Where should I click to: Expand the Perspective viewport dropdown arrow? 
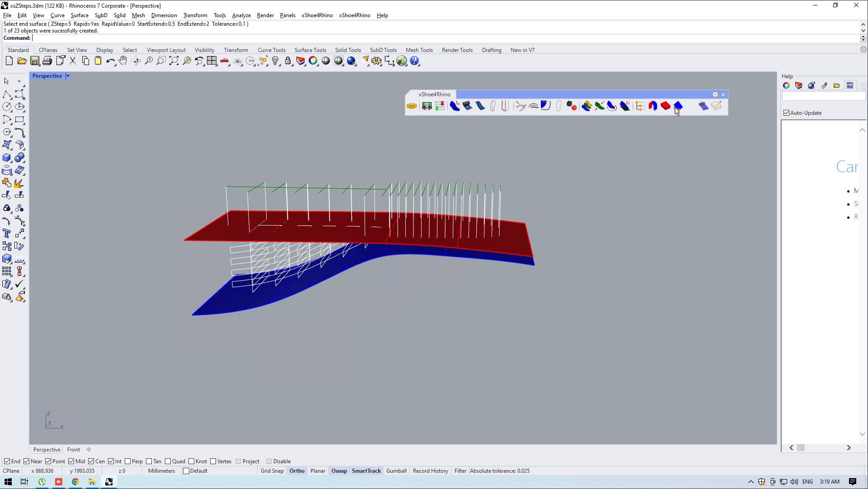click(x=68, y=76)
